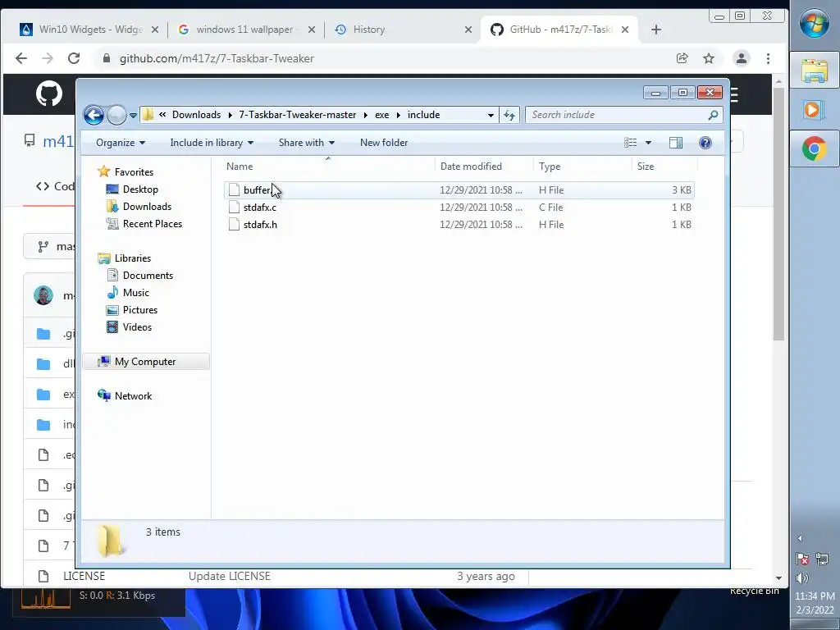
Task: Create a New folder
Action: tap(384, 143)
